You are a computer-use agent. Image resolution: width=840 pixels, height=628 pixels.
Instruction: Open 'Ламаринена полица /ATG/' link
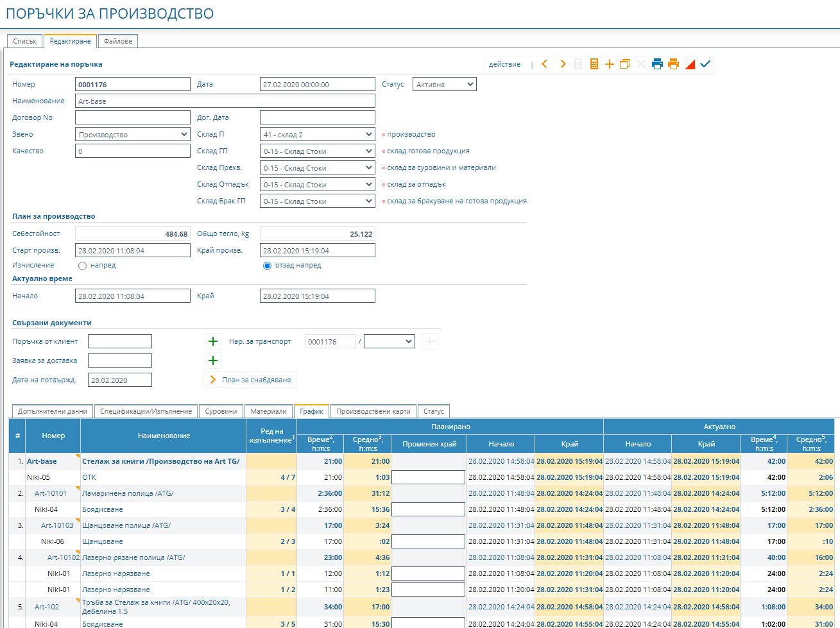click(x=128, y=493)
